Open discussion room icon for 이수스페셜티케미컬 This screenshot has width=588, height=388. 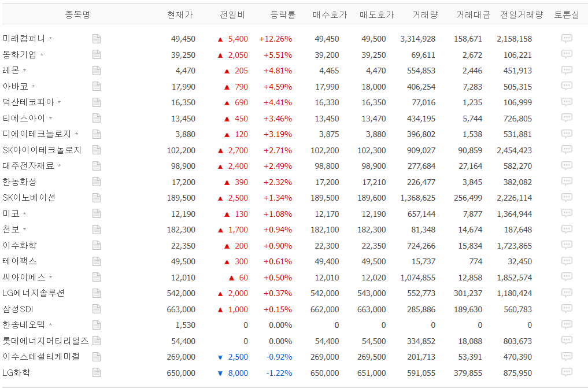567,357
